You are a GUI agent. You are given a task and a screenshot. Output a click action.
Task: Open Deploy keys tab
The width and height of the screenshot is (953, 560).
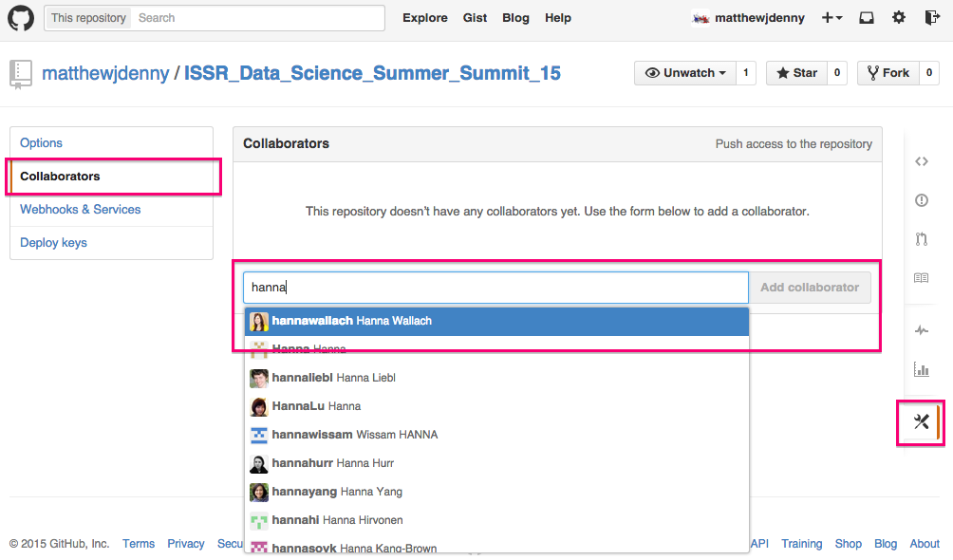coord(112,243)
